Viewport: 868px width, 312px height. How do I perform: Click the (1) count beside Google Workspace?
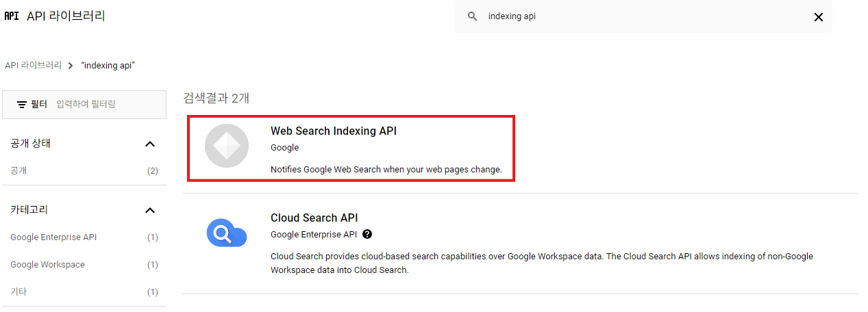tap(153, 265)
